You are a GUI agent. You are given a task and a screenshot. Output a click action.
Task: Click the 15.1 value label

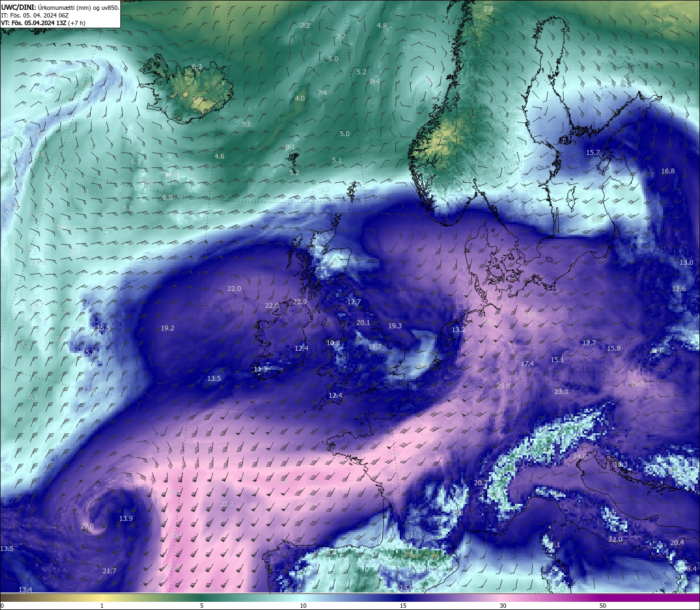(x=557, y=360)
